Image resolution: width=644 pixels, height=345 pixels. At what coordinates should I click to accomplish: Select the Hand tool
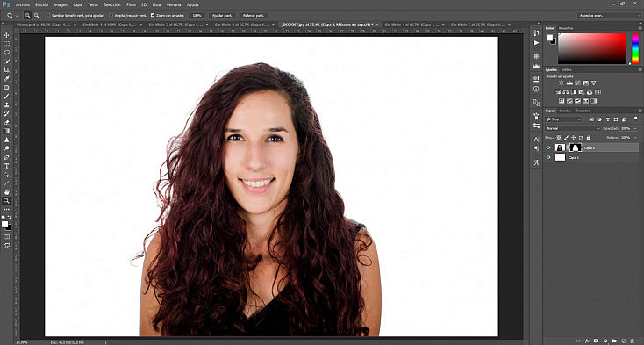point(6,191)
